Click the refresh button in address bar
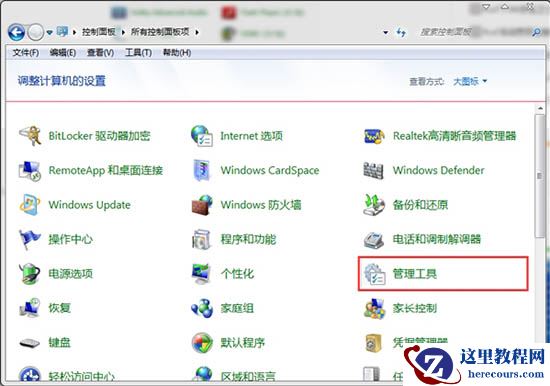550x386 pixels. (x=401, y=32)
